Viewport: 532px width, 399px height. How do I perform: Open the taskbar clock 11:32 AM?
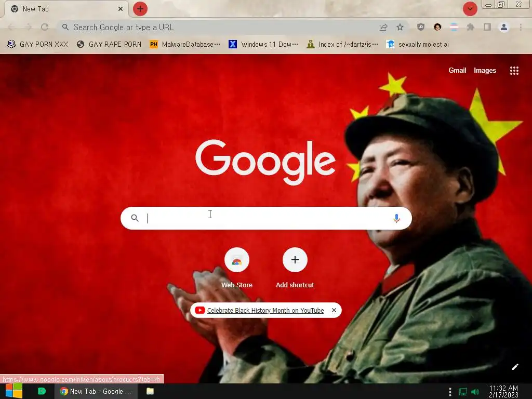click(503, 391)
